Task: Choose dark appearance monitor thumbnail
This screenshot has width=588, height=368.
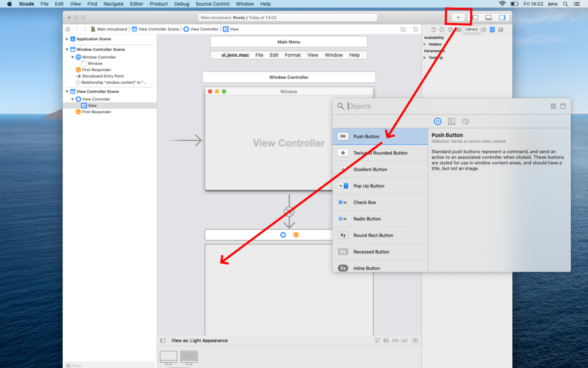Action: [189, 358]
